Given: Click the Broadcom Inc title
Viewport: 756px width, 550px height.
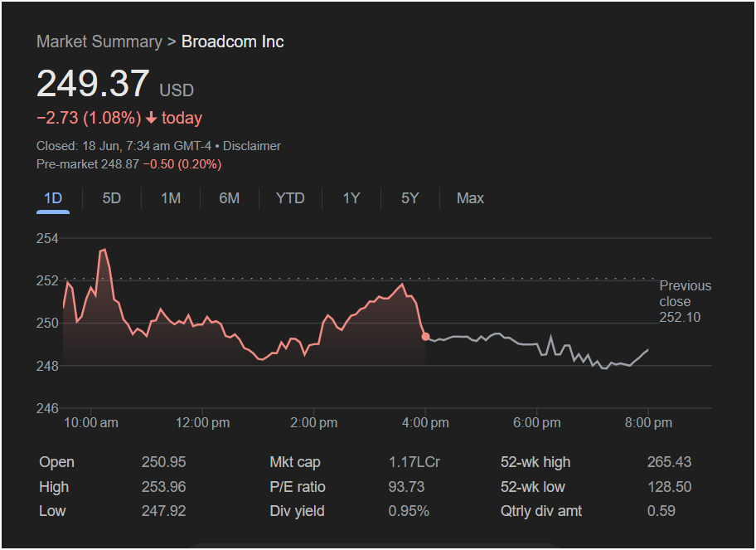Looking at the screenshot, I should [232, 41].
